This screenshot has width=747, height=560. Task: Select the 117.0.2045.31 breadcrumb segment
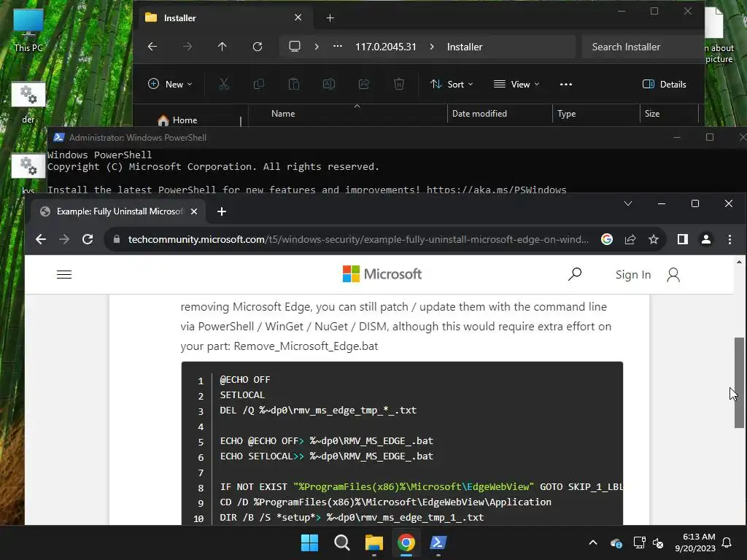[x=386, y=47]
